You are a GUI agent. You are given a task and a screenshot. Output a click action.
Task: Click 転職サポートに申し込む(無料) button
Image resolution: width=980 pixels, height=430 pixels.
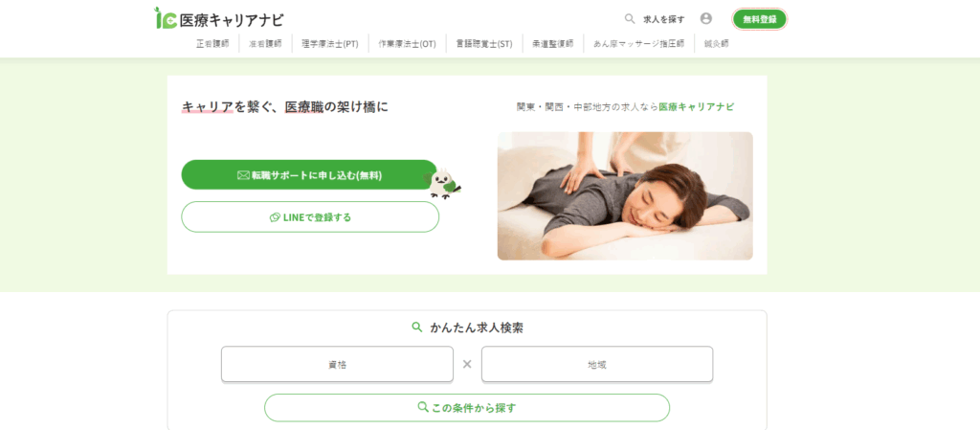tap(309, 175)
